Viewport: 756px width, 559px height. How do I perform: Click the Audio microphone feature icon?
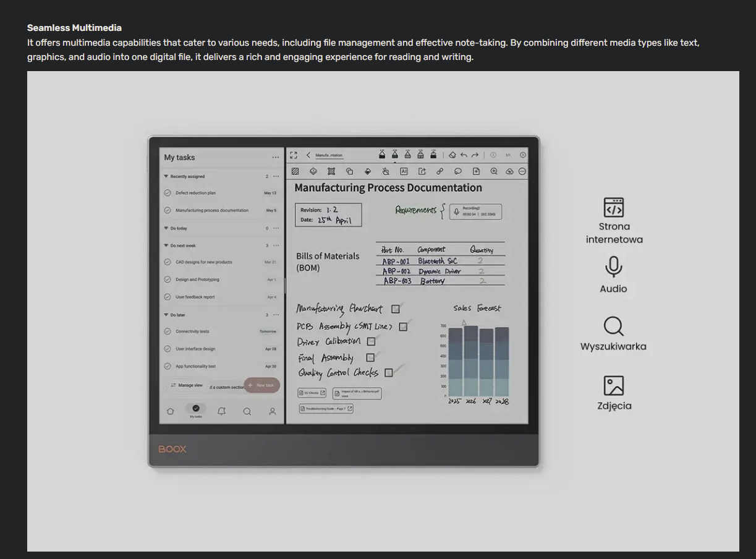(613, 267)
